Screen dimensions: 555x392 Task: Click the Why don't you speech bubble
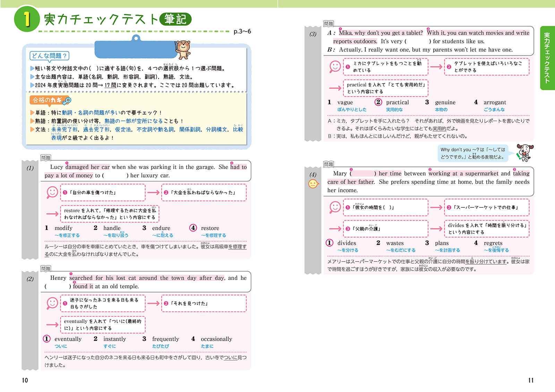click(x=473, y=153)
